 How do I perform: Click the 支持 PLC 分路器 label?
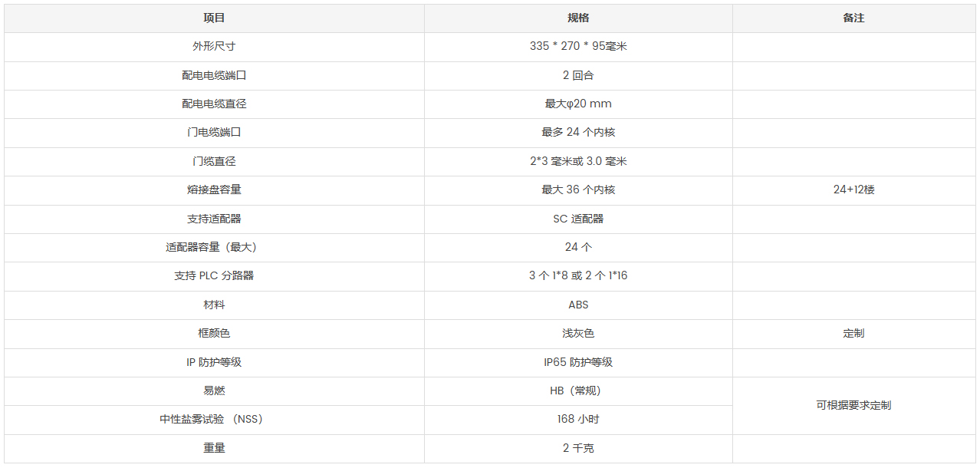[x=214, y=275]
